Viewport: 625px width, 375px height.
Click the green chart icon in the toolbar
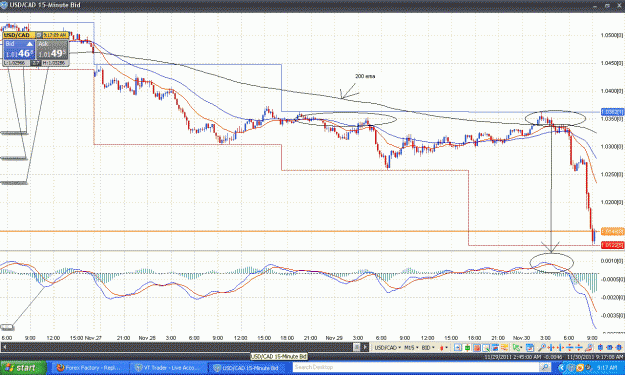coord(467,348)
